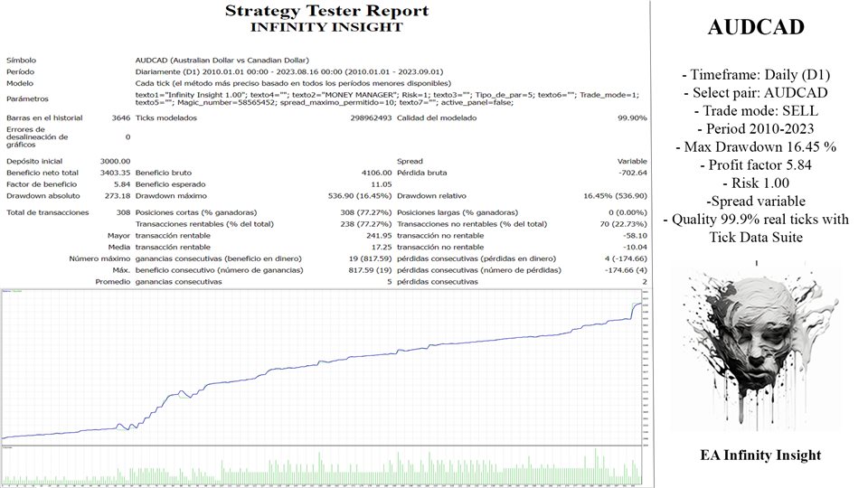
Task: Click the 'Período' label
Action: click(20, 72)
